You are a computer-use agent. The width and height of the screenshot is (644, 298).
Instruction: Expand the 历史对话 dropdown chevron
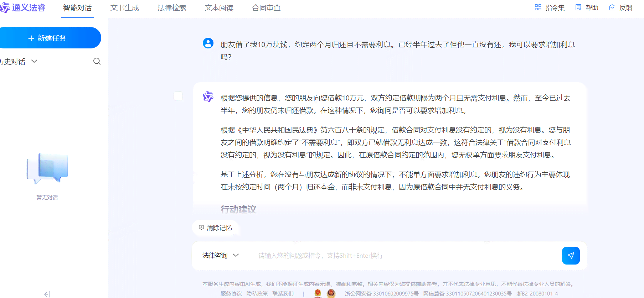coord(34,61)
